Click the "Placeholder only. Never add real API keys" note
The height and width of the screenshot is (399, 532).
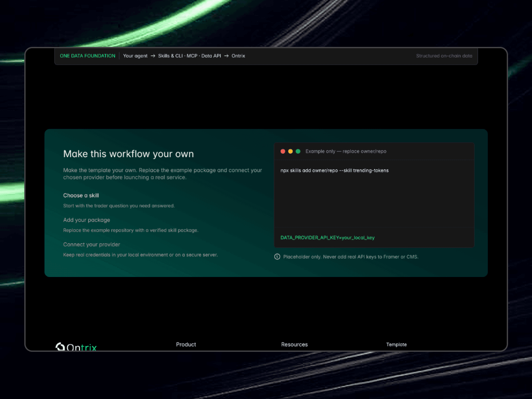351,257
